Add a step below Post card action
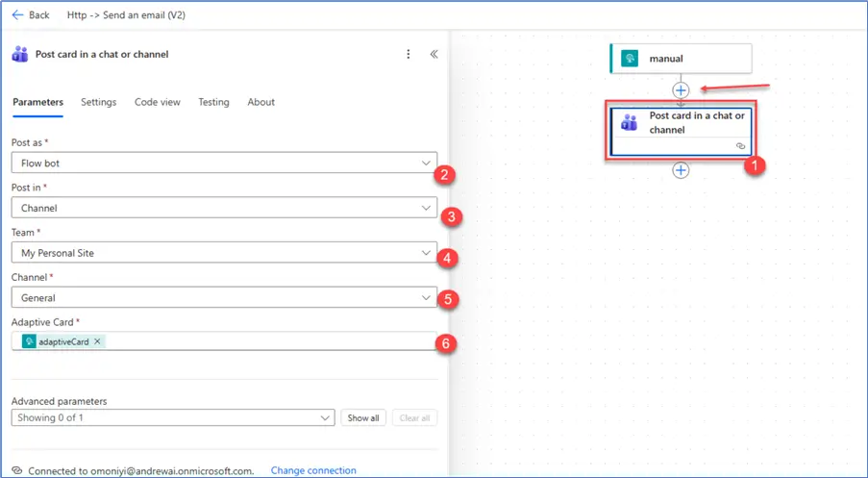The height and width of the screenshot is (478, 868). click(681, 170)
